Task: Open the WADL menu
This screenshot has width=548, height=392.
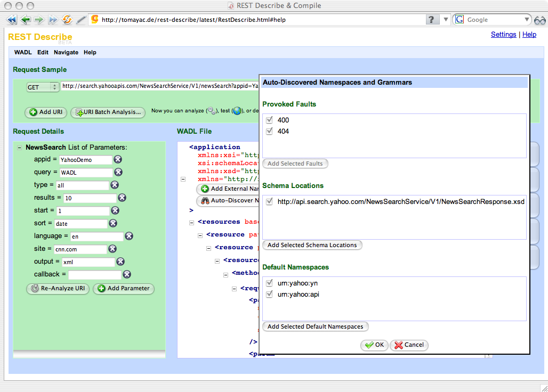Action: coord(23,53)
